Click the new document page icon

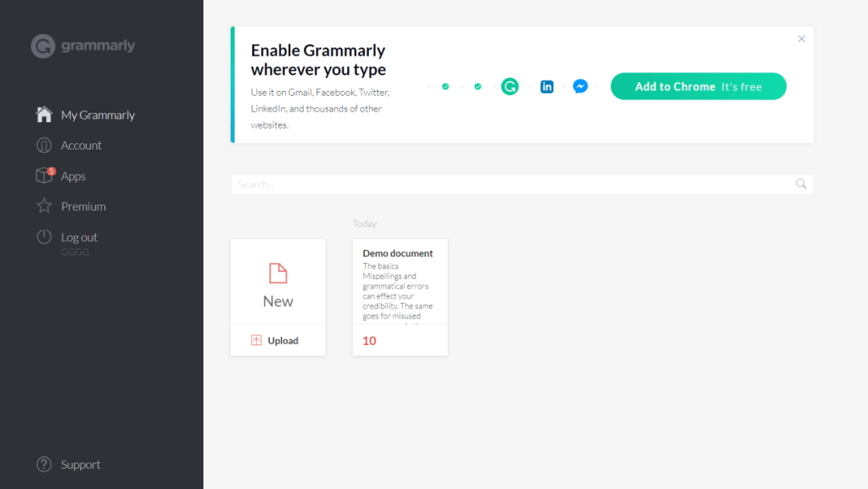278,273
